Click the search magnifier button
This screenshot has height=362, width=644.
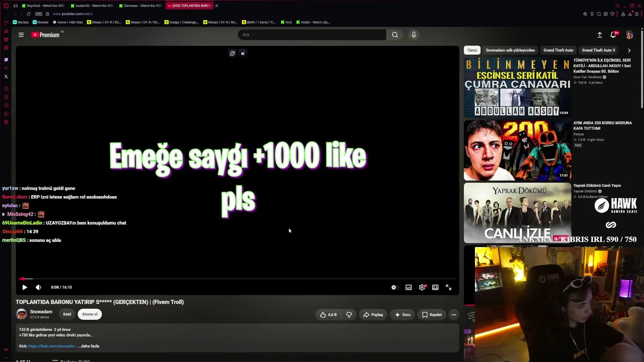tap(395, 35)
